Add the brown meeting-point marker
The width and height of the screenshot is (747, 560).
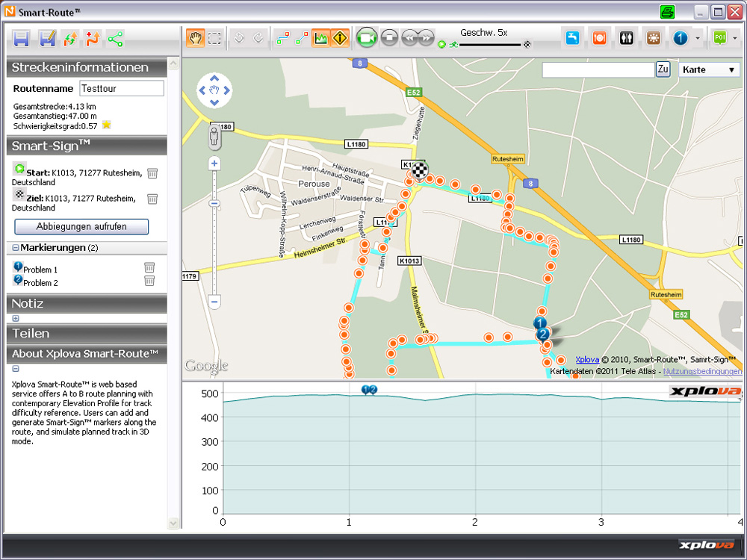(654, 38)
